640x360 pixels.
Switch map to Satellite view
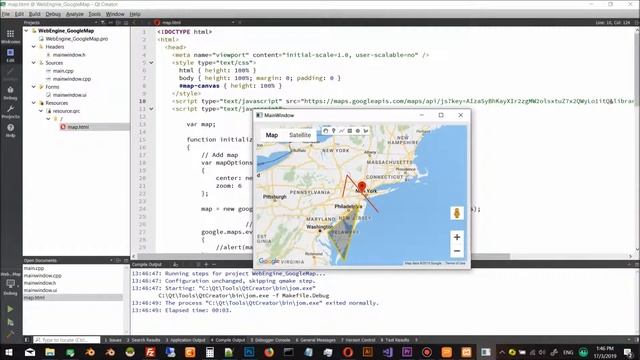click(x=300, y=135)
